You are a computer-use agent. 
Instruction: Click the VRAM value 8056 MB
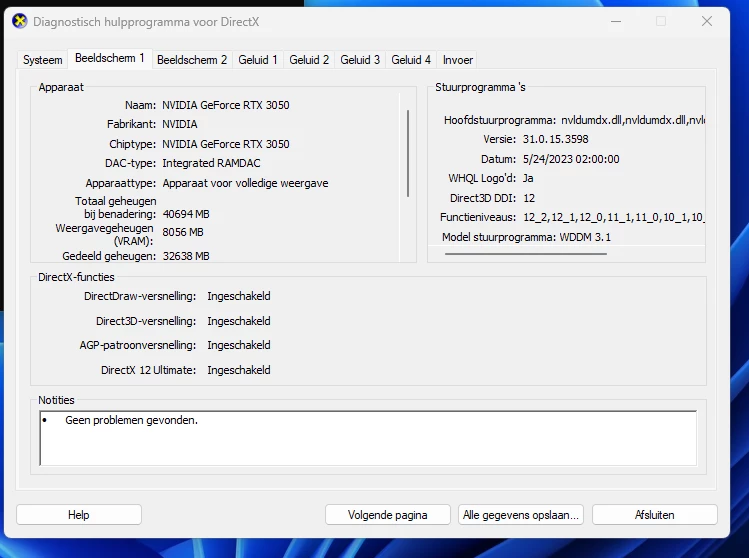click(x=183, y=232)
